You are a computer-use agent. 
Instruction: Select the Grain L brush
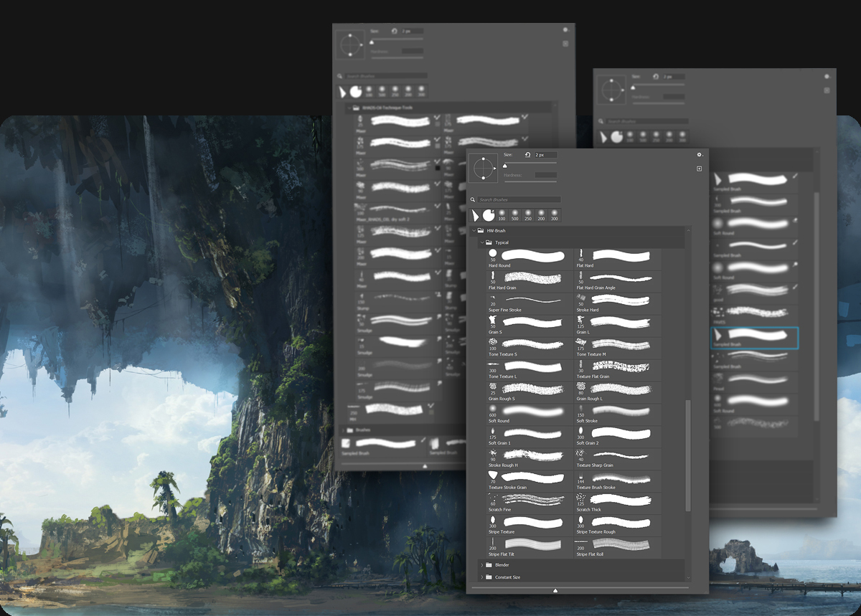click(x=618, y=326)
